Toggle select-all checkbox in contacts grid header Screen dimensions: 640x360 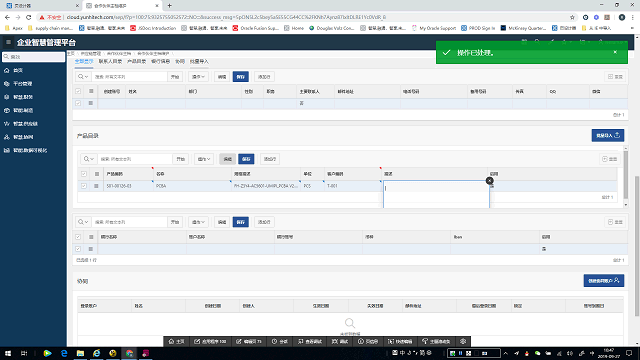click(78, 91)
